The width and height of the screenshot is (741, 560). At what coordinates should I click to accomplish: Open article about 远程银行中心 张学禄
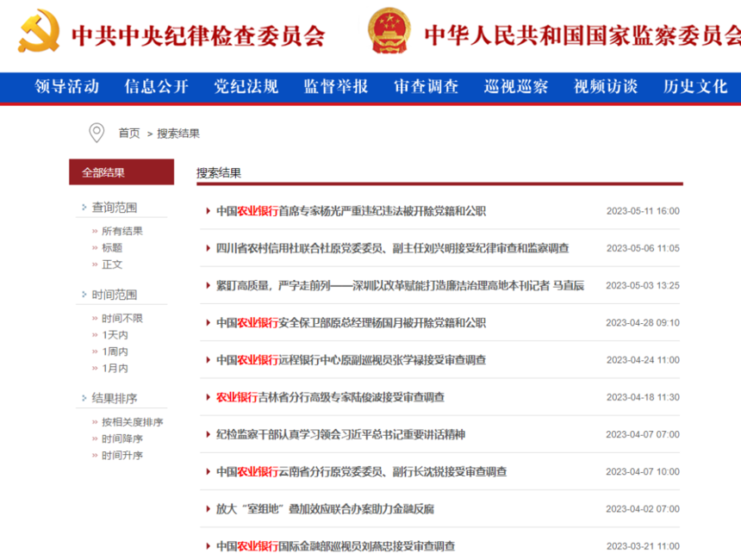[x=352, y=360]
